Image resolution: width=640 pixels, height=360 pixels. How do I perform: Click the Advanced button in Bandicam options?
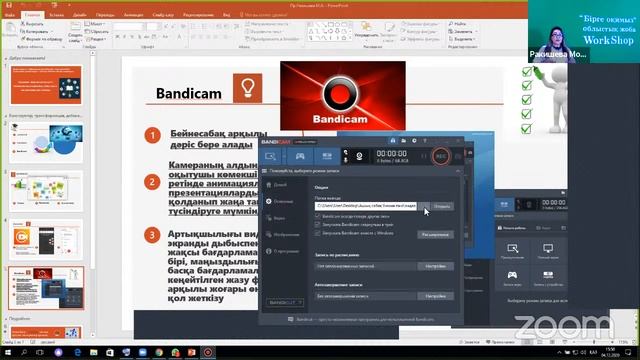click(435, 235)
